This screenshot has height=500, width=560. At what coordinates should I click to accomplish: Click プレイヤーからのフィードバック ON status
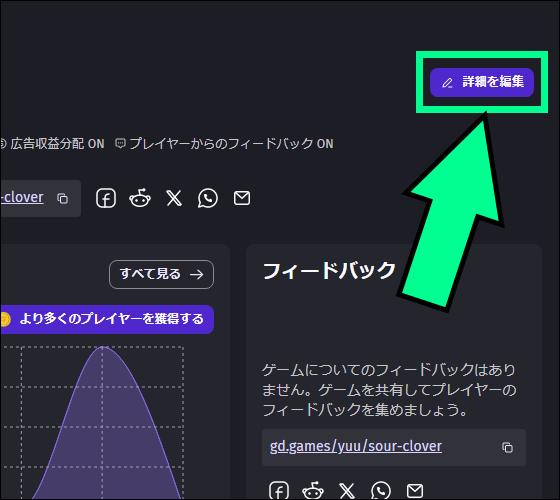pyautogui.click(x=224, y=144)
